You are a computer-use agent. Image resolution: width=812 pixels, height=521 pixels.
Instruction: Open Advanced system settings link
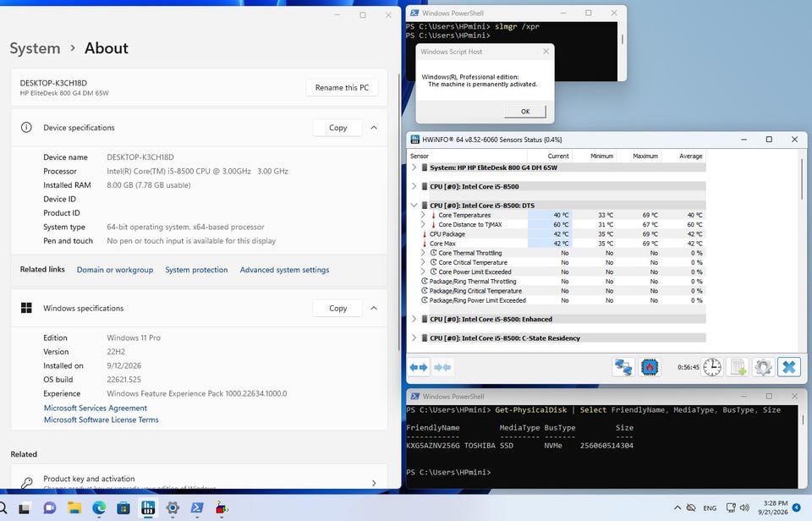284,270
